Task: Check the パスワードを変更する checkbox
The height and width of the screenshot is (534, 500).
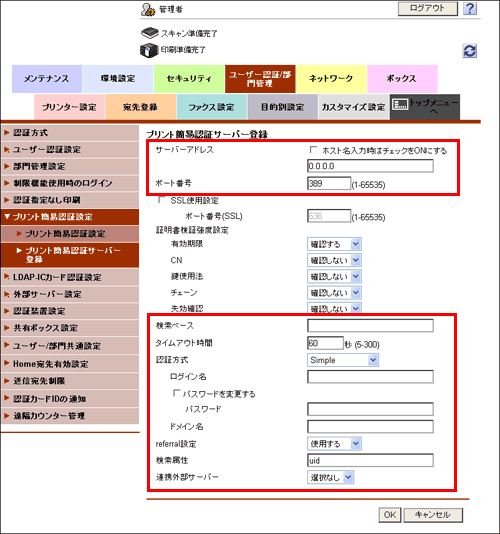Action: (x=176, y=393)
